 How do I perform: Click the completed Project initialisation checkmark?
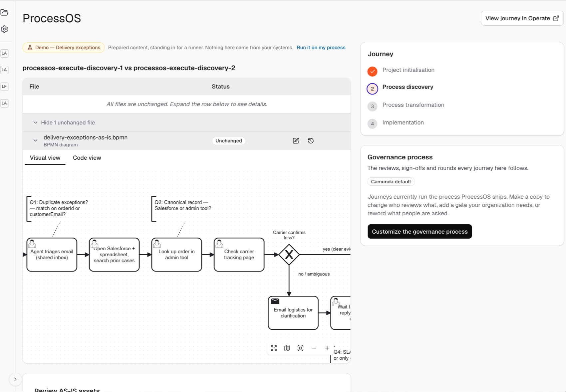(x=372, y=71)
